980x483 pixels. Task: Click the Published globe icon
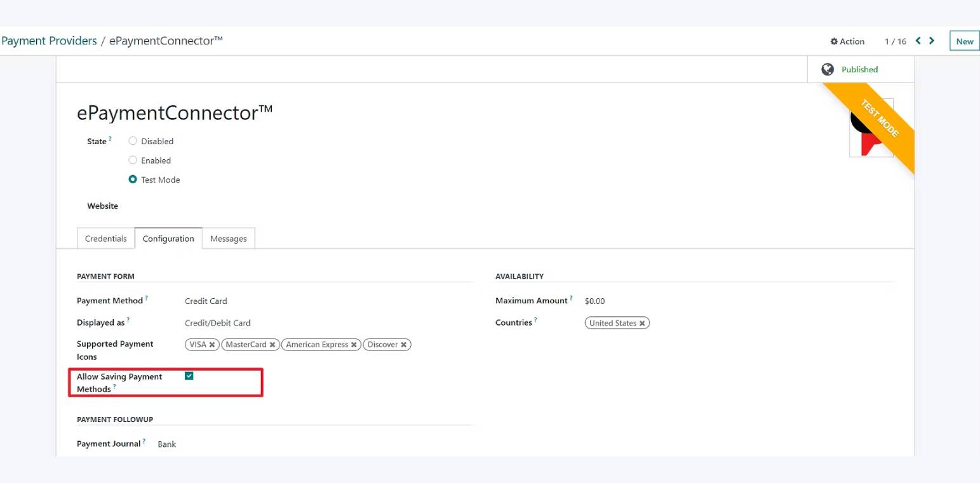pyautogui.click(x=827, y=70)
